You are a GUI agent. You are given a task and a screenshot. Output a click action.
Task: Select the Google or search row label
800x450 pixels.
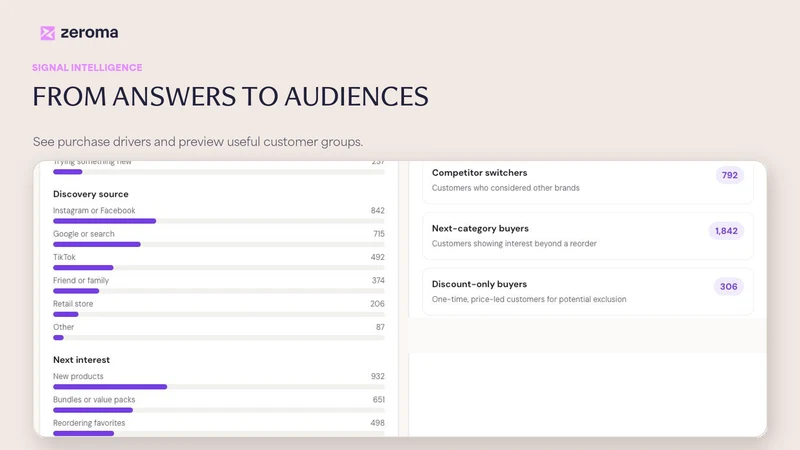(x=84, y=234)
